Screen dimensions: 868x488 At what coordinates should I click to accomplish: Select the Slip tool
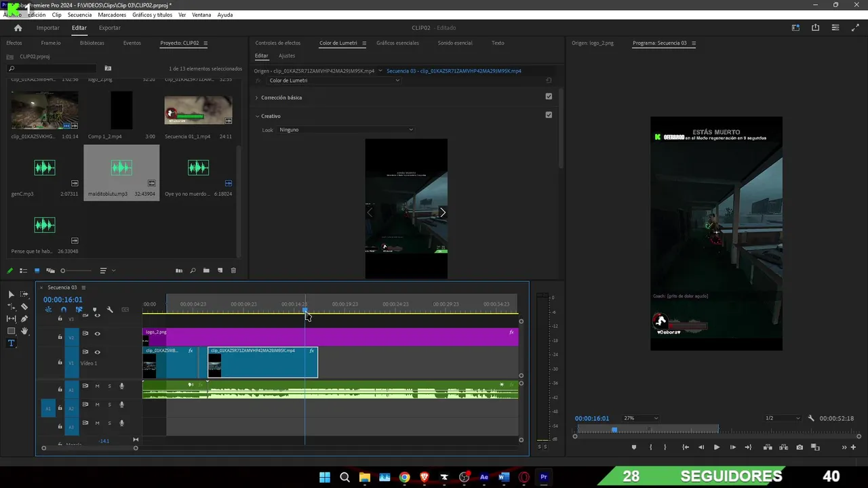point(11,319)
